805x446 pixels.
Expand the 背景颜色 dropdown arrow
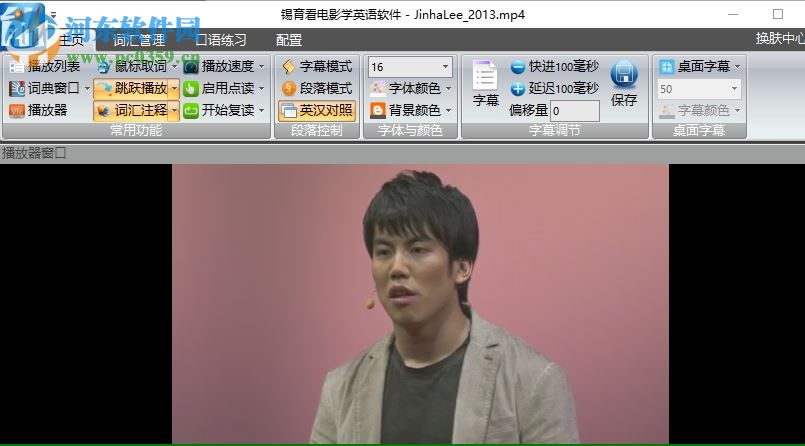(x=449, y=110)
